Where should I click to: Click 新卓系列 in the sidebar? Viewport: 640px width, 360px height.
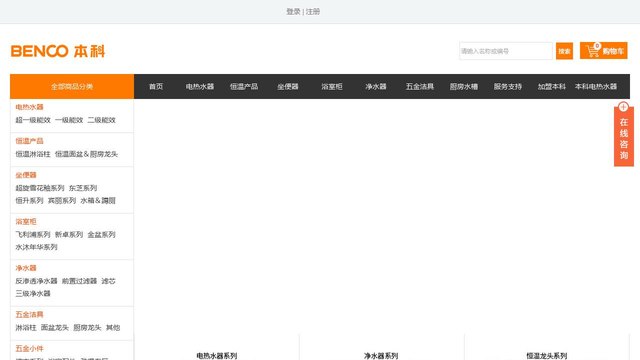click(x=69, y=234)
